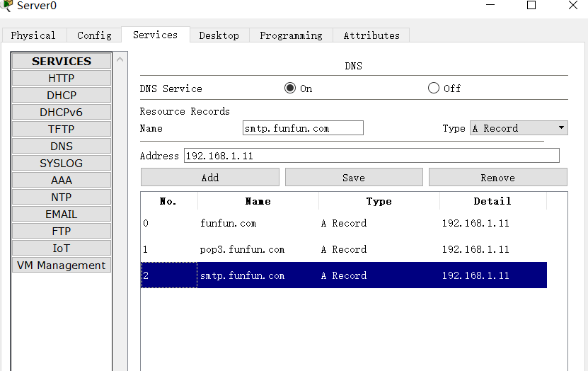The height and width of the screenshot is (371, 588).
Task: Open the EMAIL service
Action: pos(62,215)
